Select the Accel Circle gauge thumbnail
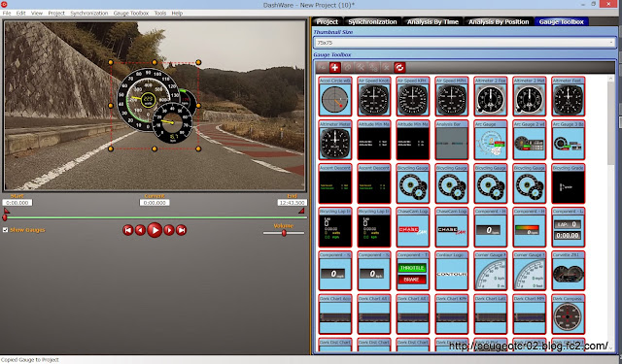 [x=335, y=97]
